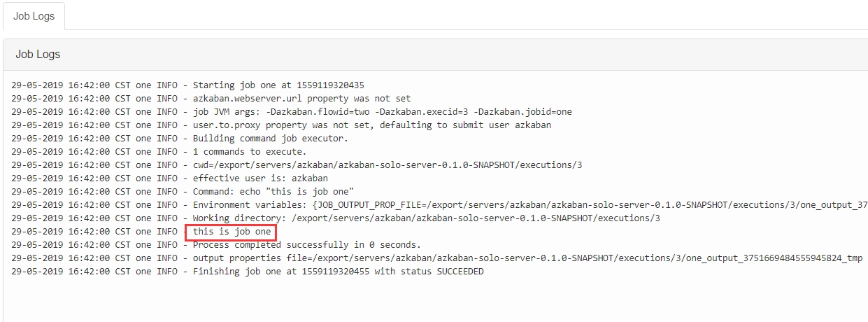Click the 'user.to.proxy property' log line
Image resolution: width=868 pixels, height=322 pixels.
tap(281, 125)
